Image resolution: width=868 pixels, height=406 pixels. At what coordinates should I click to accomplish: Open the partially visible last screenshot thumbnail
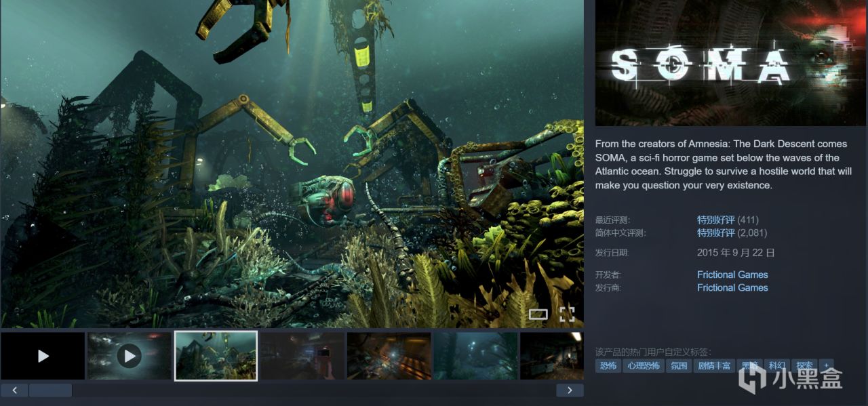click(551, 356)
